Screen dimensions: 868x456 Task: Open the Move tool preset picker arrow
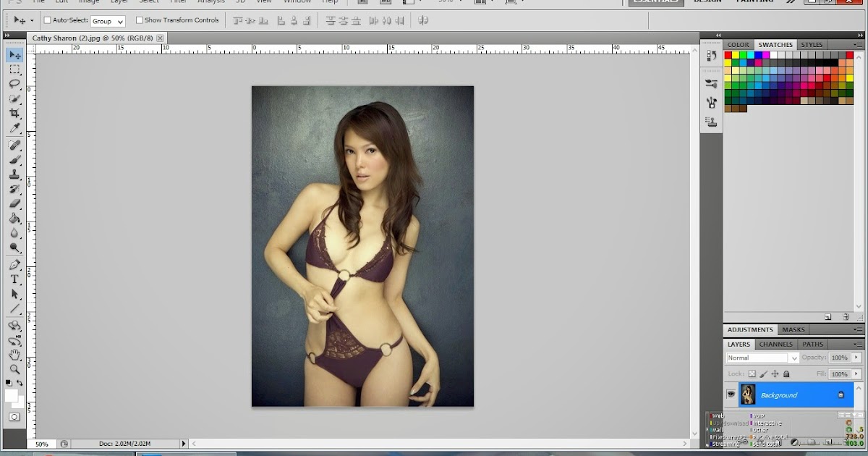click(x=32, y=21)
